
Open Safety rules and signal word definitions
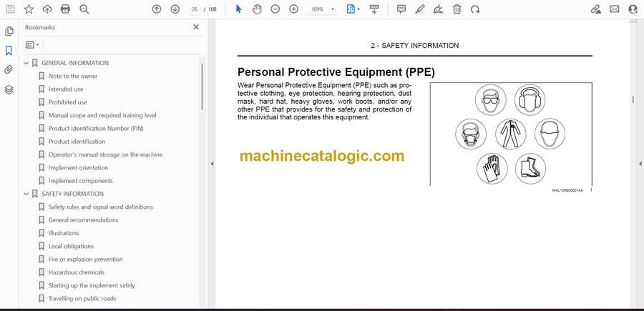point(101,207)
